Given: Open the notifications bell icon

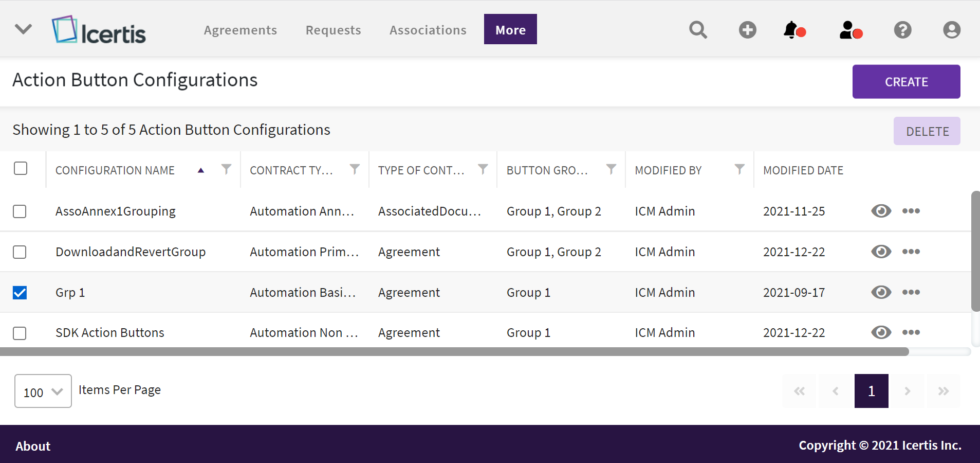Looking at the screenshot, I should coord(793,30).
